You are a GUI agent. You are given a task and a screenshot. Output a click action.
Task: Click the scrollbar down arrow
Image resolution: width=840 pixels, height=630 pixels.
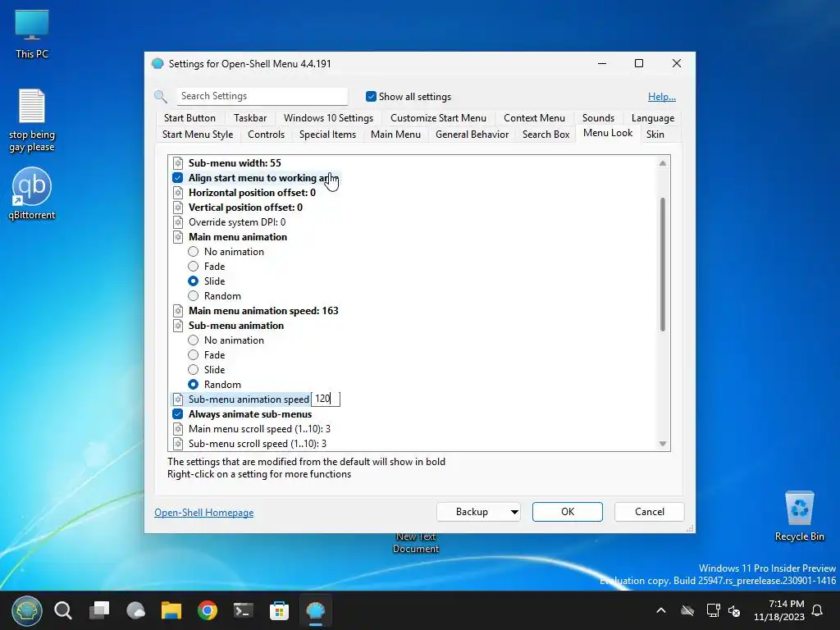(663, 444)
